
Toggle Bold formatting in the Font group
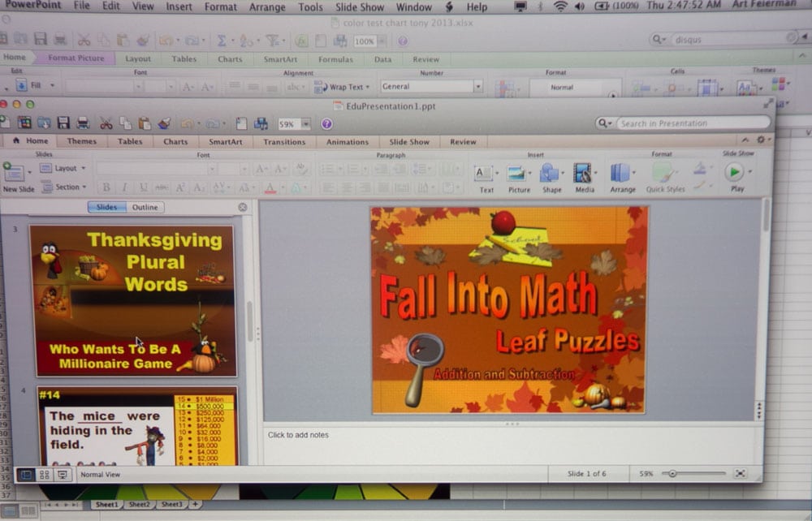coord(106,187)
